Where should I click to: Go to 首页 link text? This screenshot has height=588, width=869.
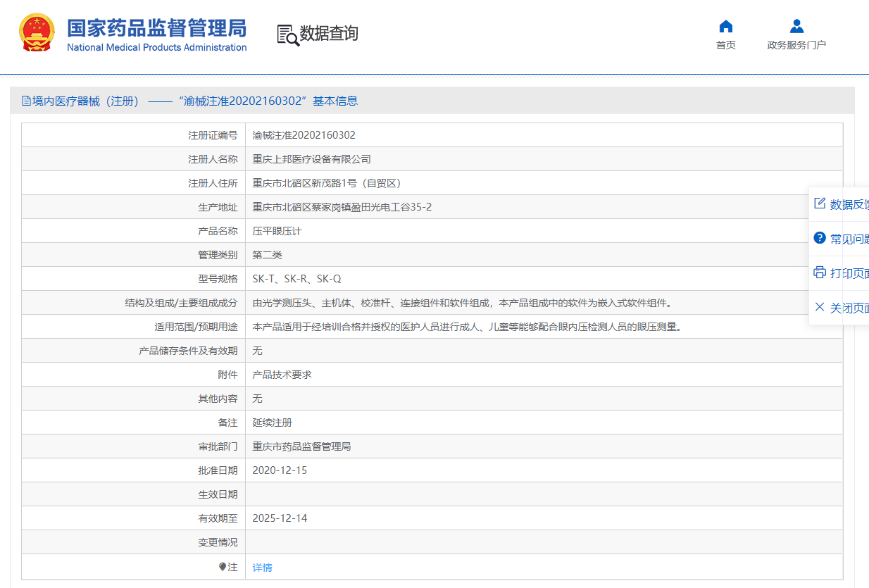(x=726, y=45)
